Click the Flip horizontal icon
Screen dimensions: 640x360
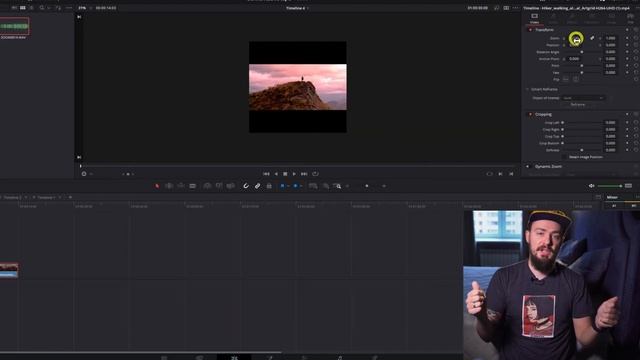(x=566, y=79)
